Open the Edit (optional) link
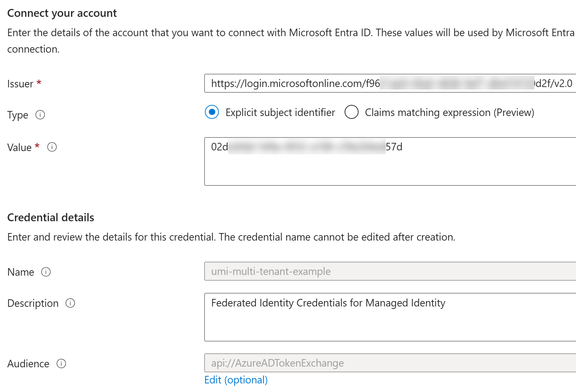576x392 pixels. (x=236, y=380)
